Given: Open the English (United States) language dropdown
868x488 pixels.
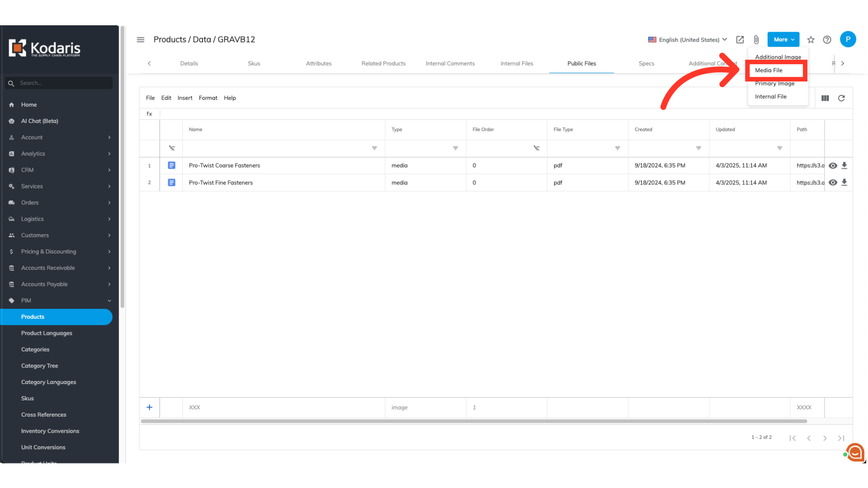Looking at the screenshot, I should tap(688, 40).
